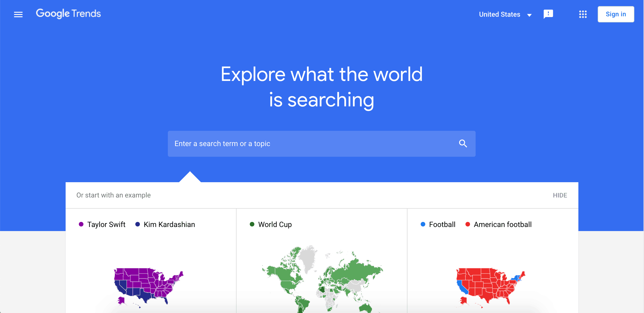Click the search input field

pyautogui.click(x=321, y=143)
